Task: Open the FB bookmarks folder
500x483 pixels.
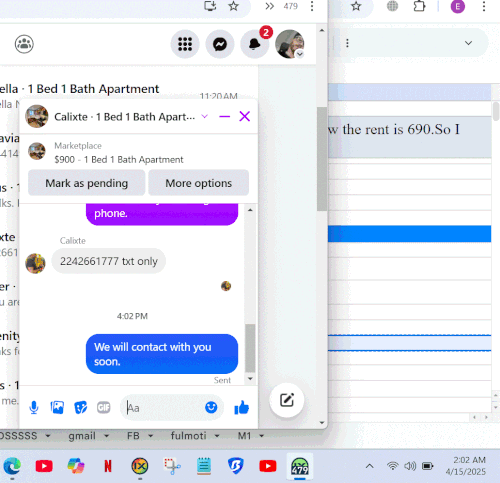Action: click(140, 436)
